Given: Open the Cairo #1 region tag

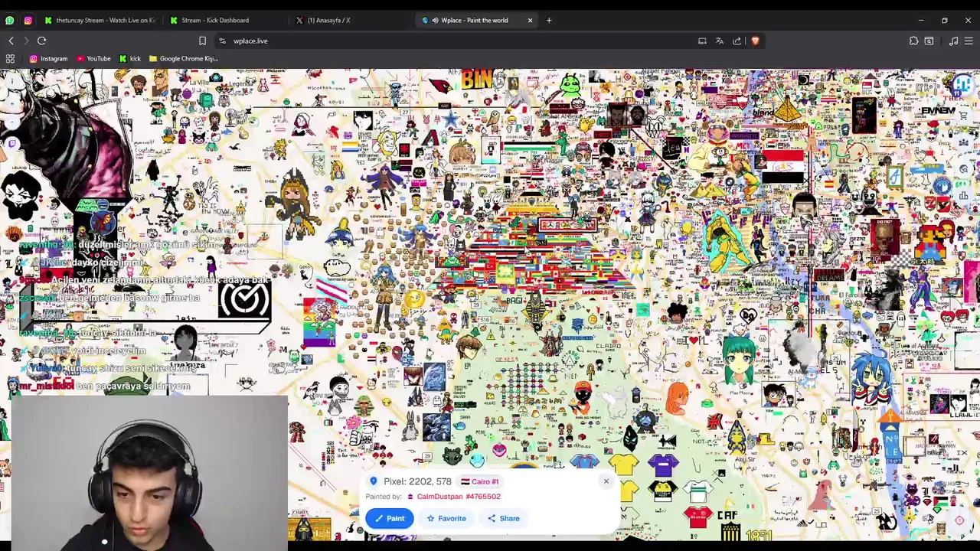Looking at the screenshot, I should tap(480, 481).
